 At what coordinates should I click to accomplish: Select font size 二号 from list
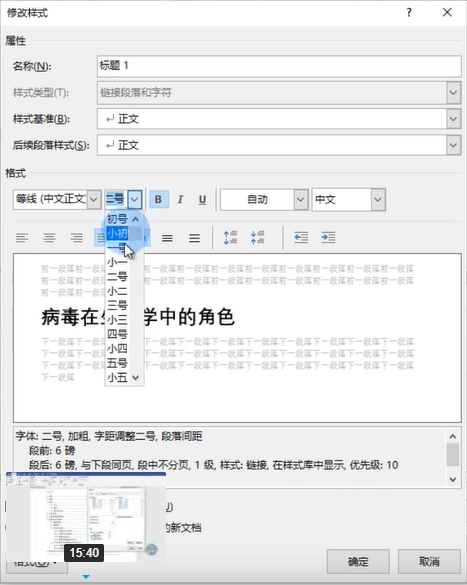(117, 277)
